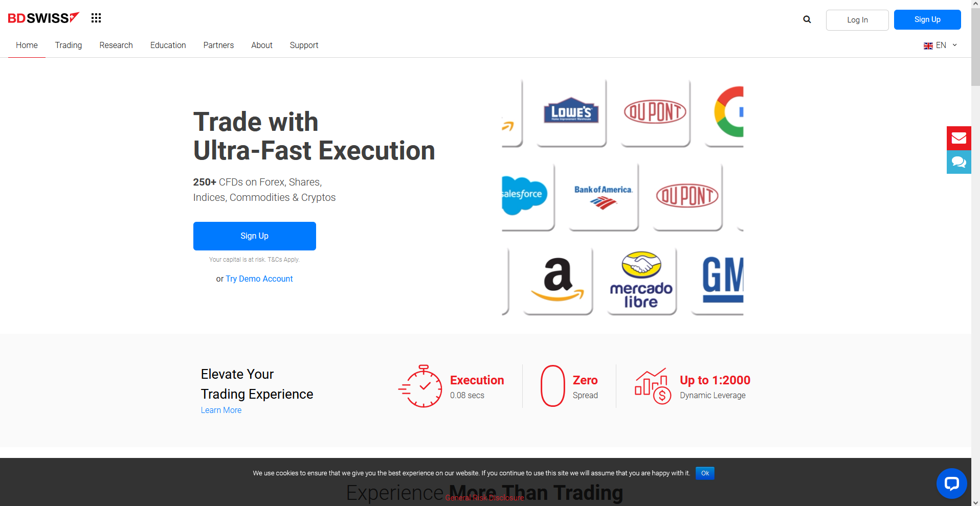
Task: Open the red email contact icon
Action: coord(959,138)
